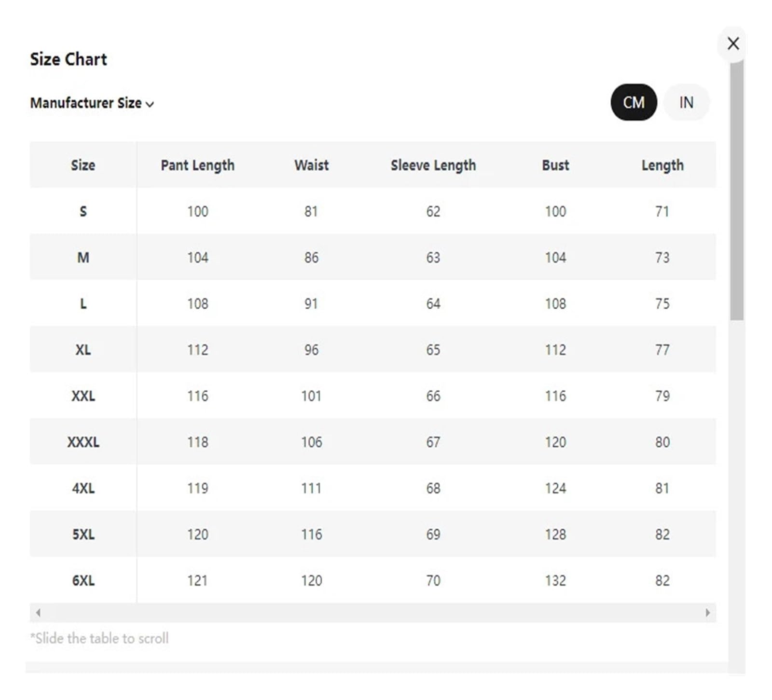
Task: Click the horizontal scrollbar left arrow
Action: (38, 613)
